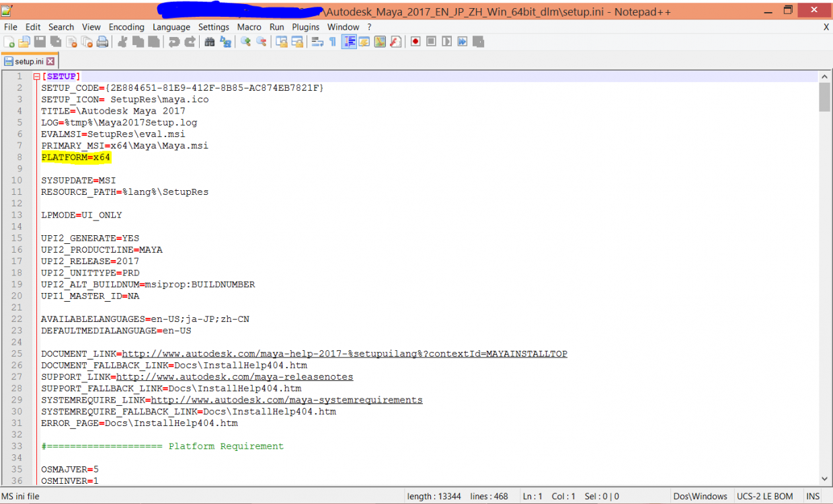The image size is (833, 504).
Task: Click the Dos\Windows EOL status field
Action: 700,497
